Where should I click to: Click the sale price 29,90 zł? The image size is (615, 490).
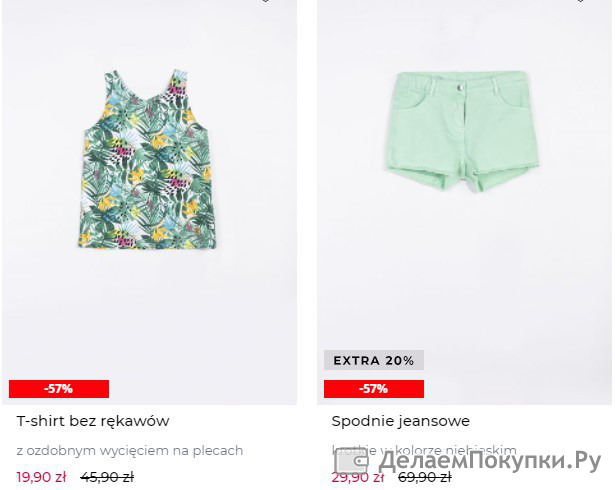[357, 477]
